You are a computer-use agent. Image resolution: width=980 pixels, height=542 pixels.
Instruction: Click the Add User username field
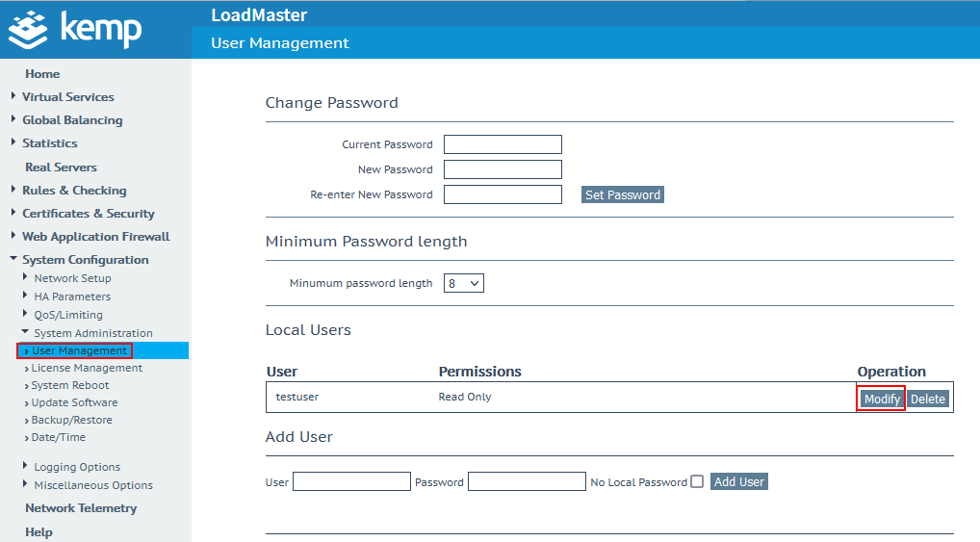tap(351, 481)
